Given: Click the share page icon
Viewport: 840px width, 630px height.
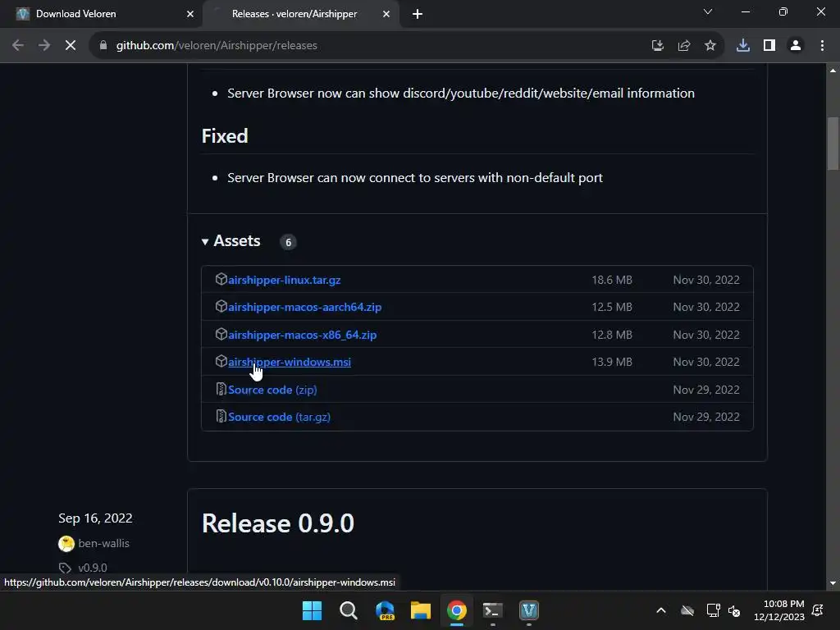Looking at the screenshot, I should [684, 46].
